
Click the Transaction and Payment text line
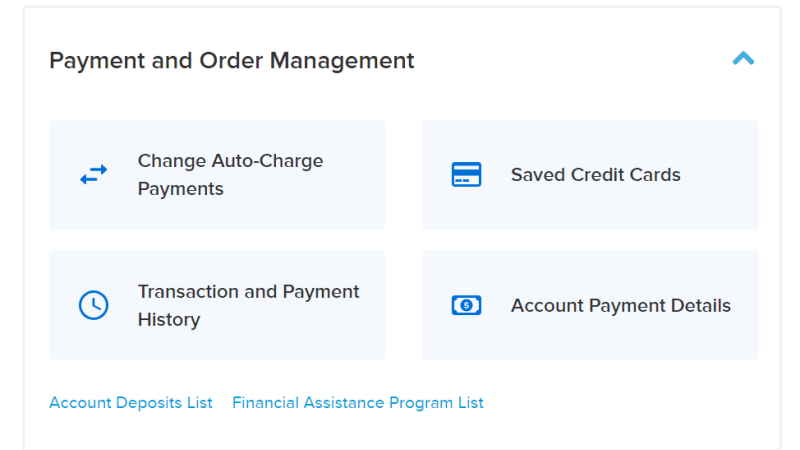248,291
